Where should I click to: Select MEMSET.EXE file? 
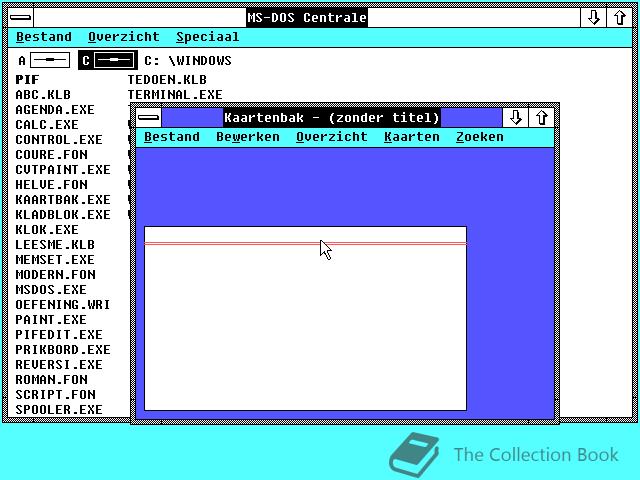pos(55,260)
